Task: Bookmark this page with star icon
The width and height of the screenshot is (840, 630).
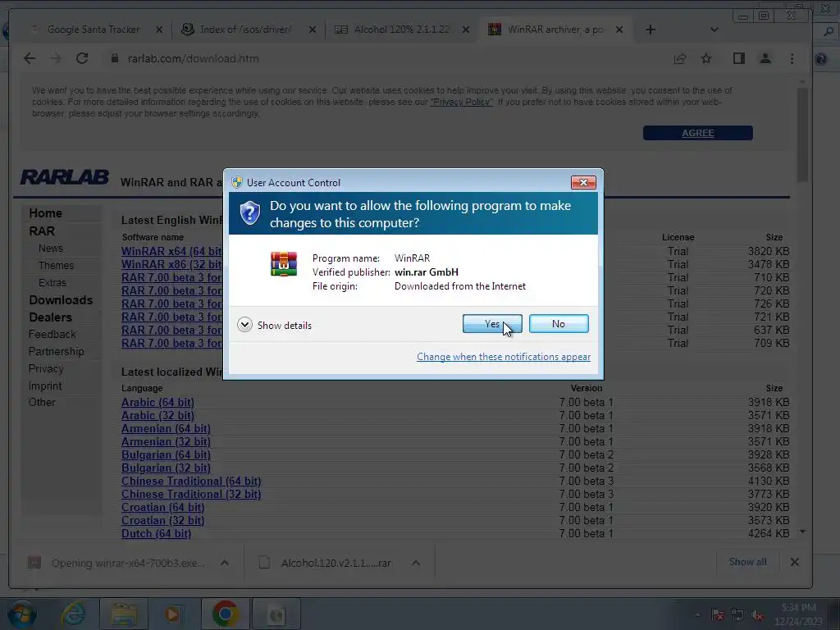Action: tap(706, 58)
